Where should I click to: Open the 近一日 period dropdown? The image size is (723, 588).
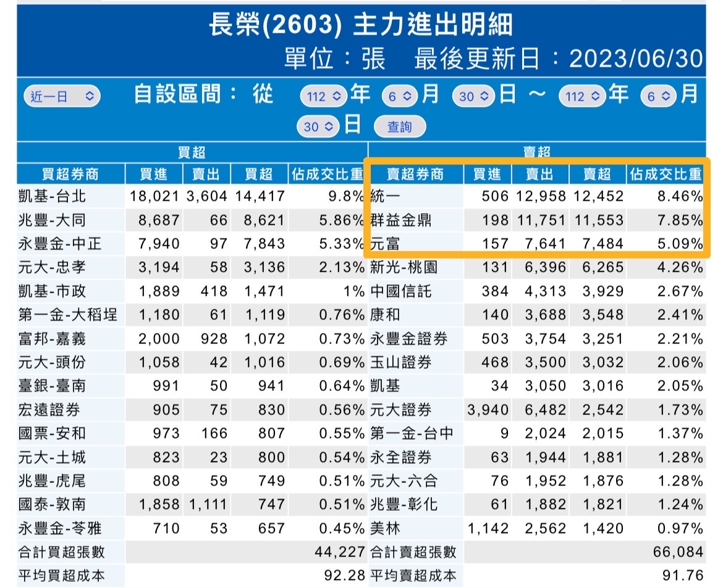coord(62,96)
